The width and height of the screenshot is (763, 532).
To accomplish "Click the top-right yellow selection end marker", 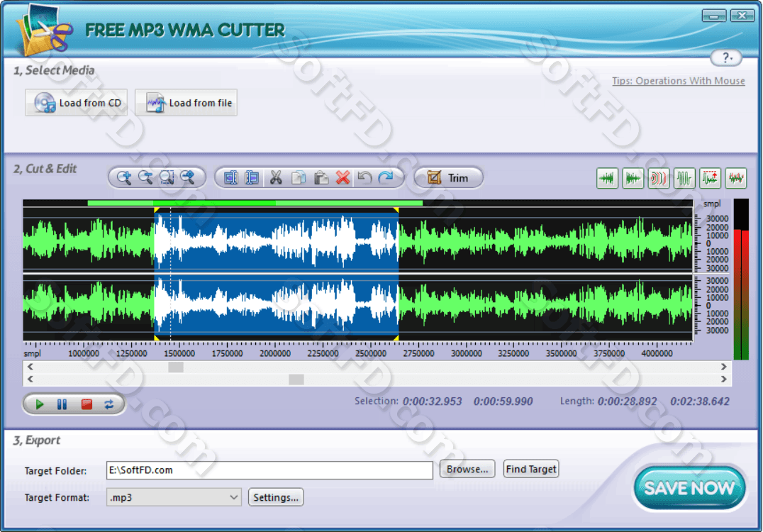I will [x=396, y=210].
